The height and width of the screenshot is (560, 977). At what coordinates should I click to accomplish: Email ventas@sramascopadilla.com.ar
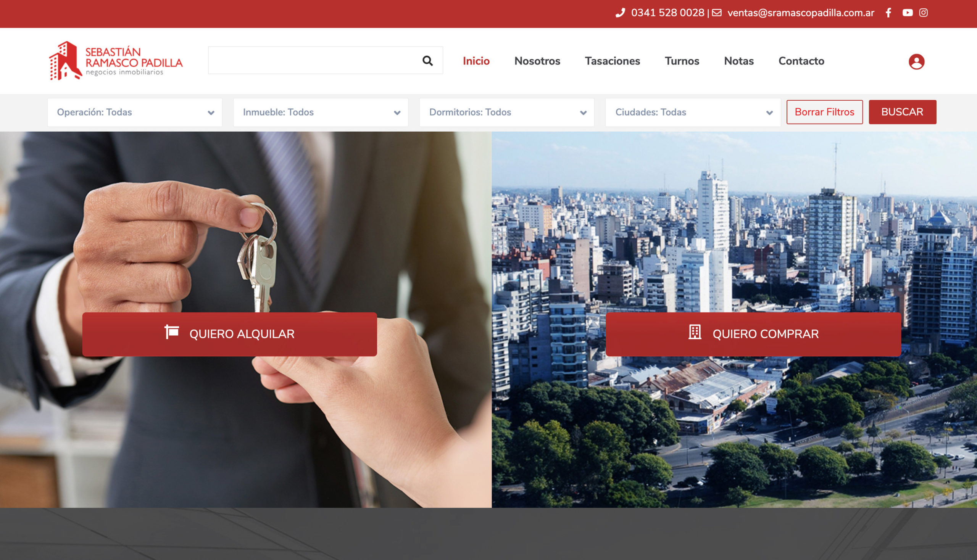[x=800, y=13]
